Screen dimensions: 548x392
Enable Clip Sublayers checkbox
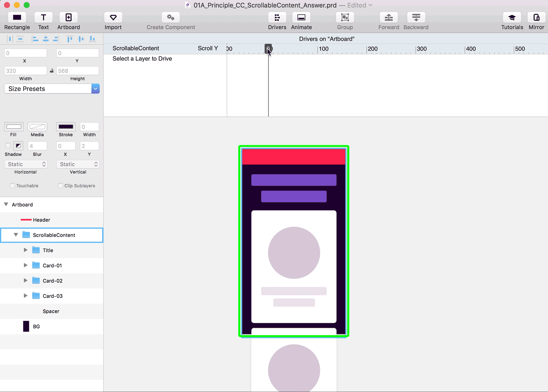pyautogui.click(x=61, y=186)
